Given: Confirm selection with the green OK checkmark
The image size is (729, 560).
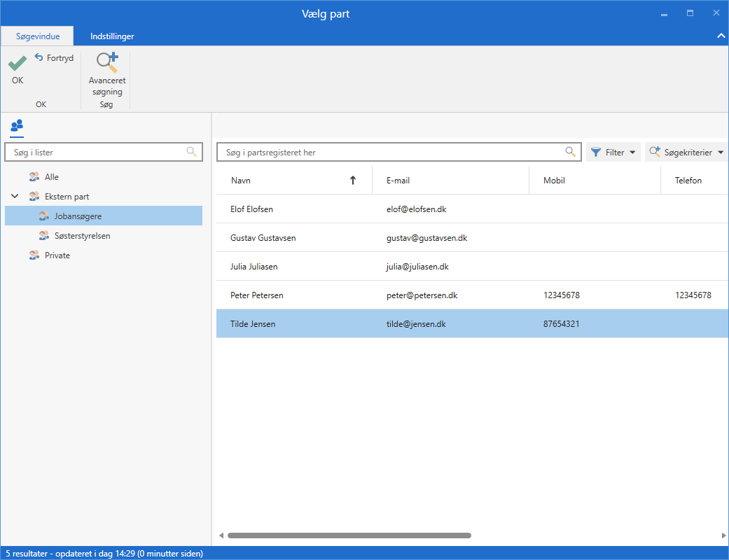Looking at the screenshot, I should (x=18, y=63).
